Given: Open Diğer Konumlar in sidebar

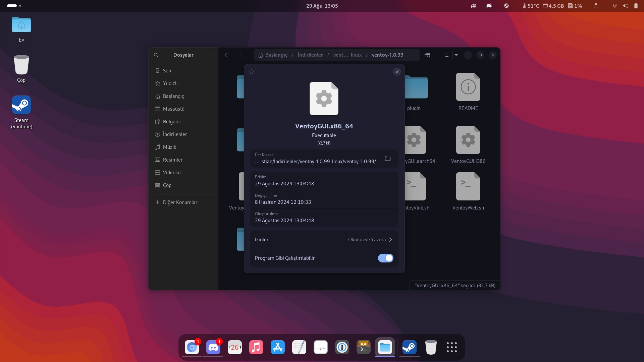Looking at the screenshot, I should pos(180,202).
